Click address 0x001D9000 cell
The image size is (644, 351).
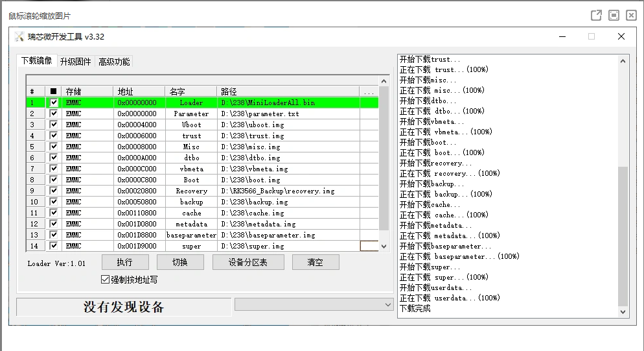click(139, 246)
